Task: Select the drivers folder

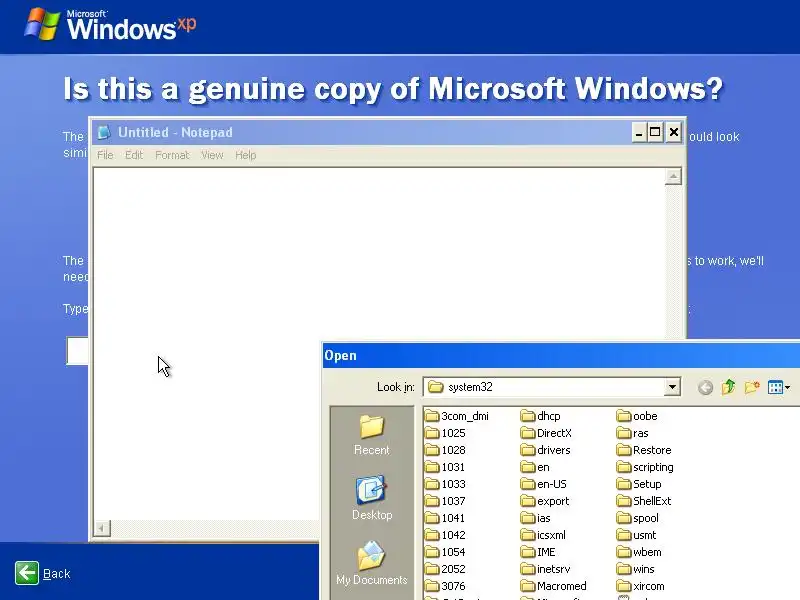Action: pyautogui.click(x=546, y=450)
